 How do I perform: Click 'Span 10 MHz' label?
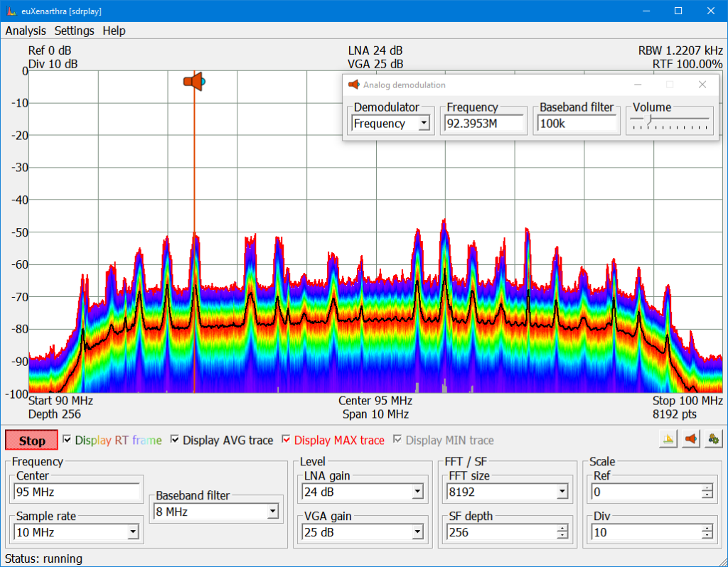[x=375, y=414]
